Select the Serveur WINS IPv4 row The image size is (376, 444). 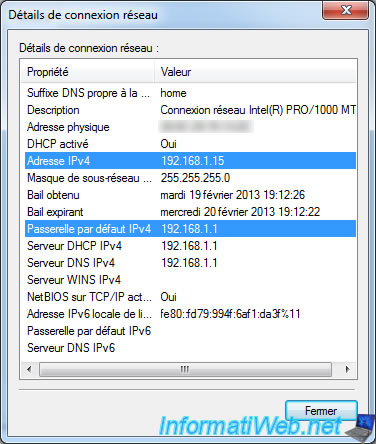[190, 280]
